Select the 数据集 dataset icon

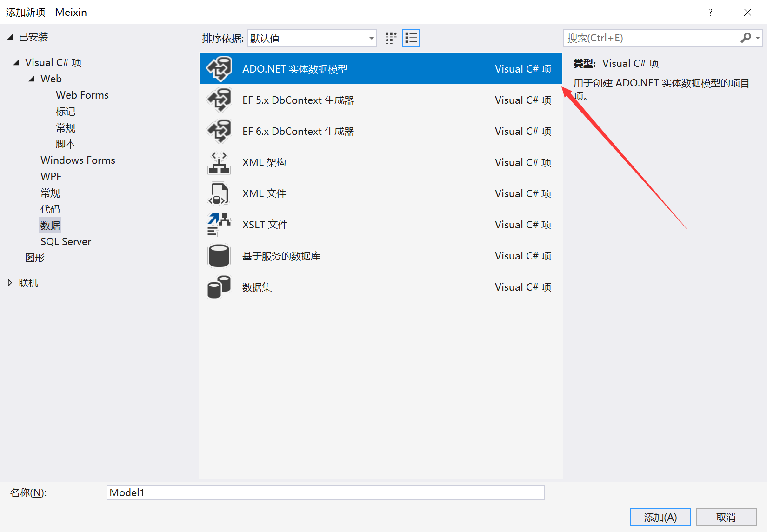219,287
